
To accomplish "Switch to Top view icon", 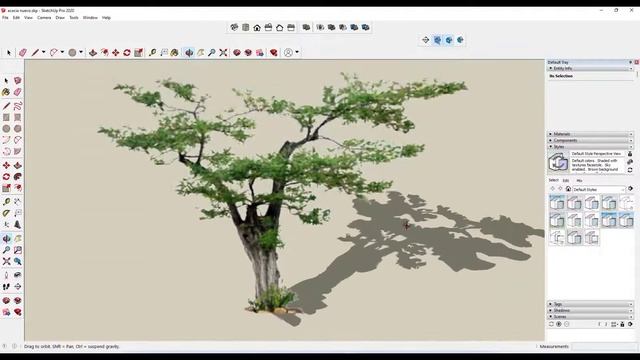I will tap(245, 27).
